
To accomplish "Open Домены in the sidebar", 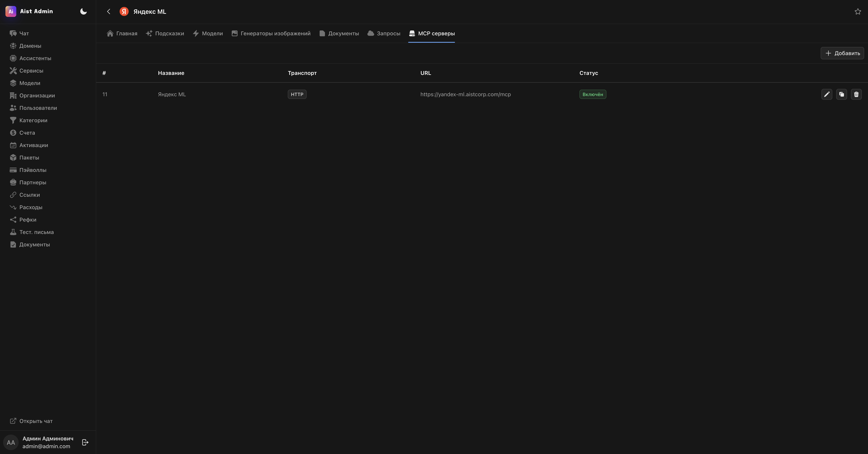I will point(48,46).
